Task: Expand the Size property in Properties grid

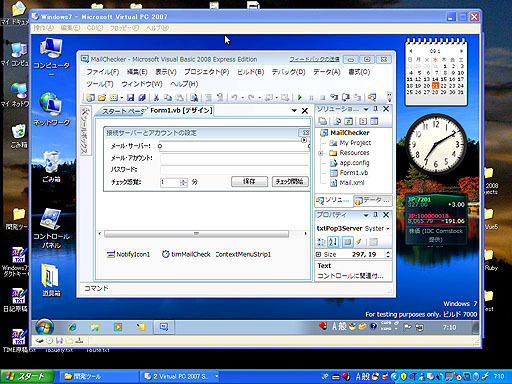Action: pos(318,254)
